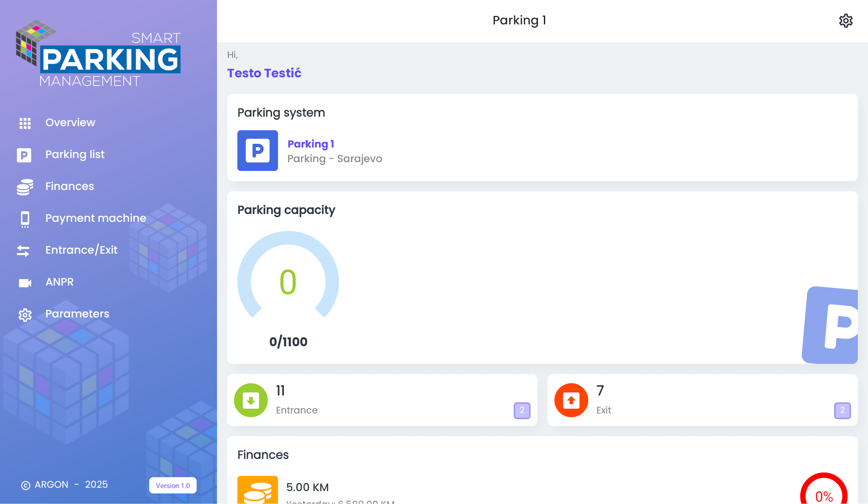Screen dimensions: 868x504
Task: Click the Entrance label under 11
Action: tap(297, 410)
